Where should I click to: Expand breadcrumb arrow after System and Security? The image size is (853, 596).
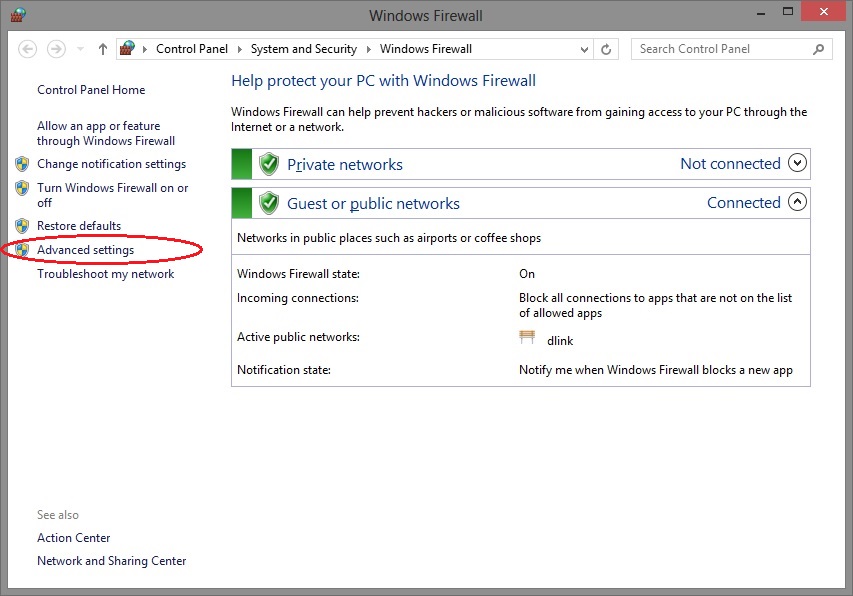[368, 49]
